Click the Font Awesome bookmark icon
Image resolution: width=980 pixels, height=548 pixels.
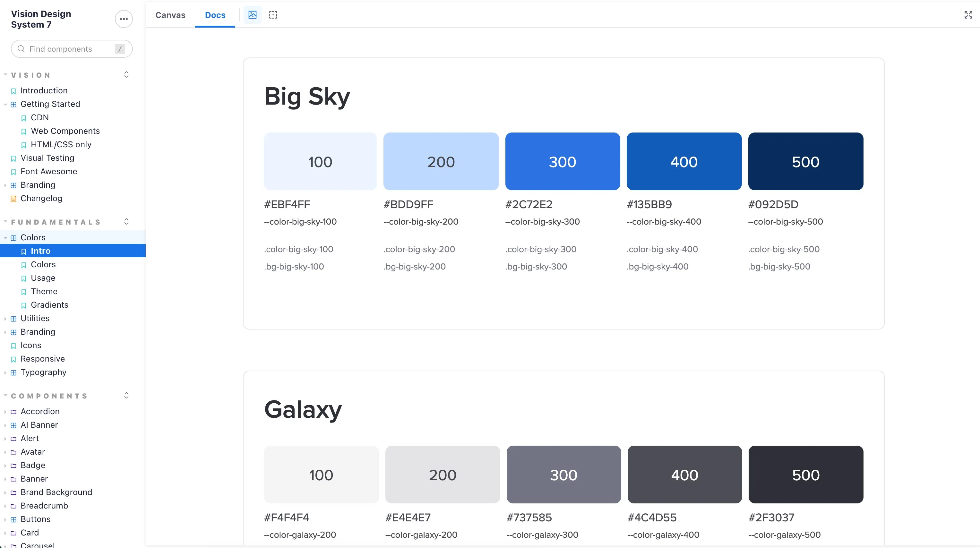[x=13, y=172]
